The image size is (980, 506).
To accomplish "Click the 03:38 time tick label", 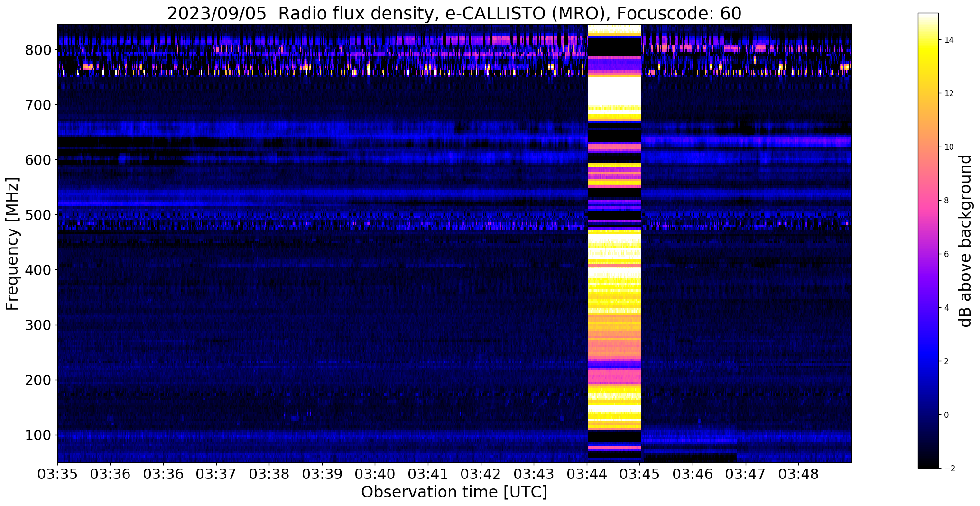I will pos(269,474).
